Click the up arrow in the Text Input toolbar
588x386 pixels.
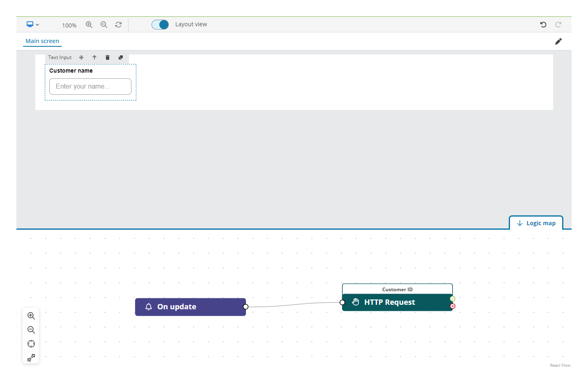94,57
